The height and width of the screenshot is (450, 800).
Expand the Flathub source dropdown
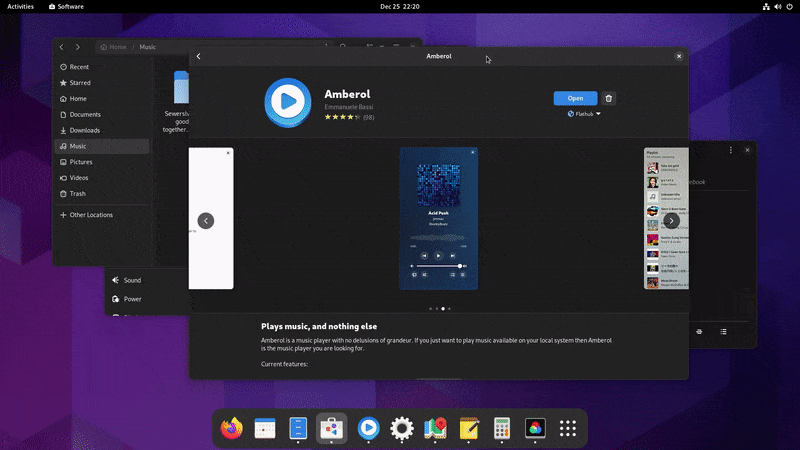pyautogui.click(x=584, y=114)
